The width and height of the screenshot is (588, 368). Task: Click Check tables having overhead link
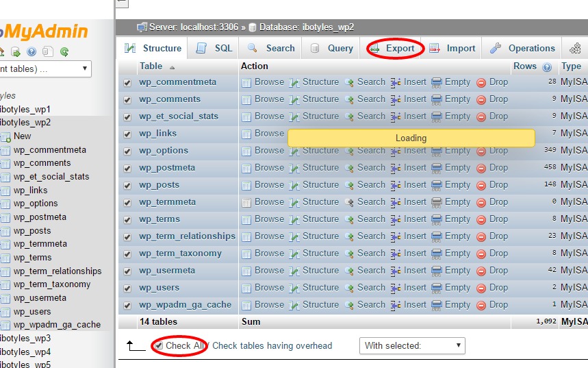tap(272, 345)
